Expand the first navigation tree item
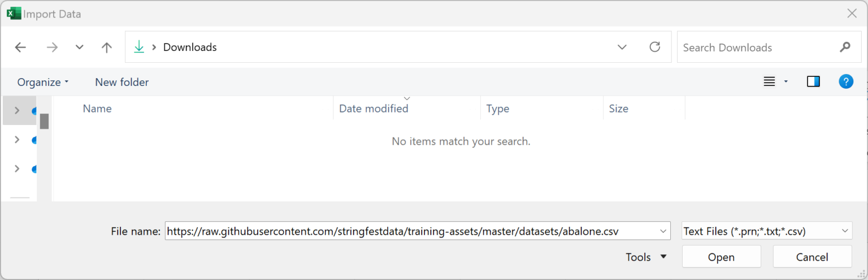 tap(17, 110)
